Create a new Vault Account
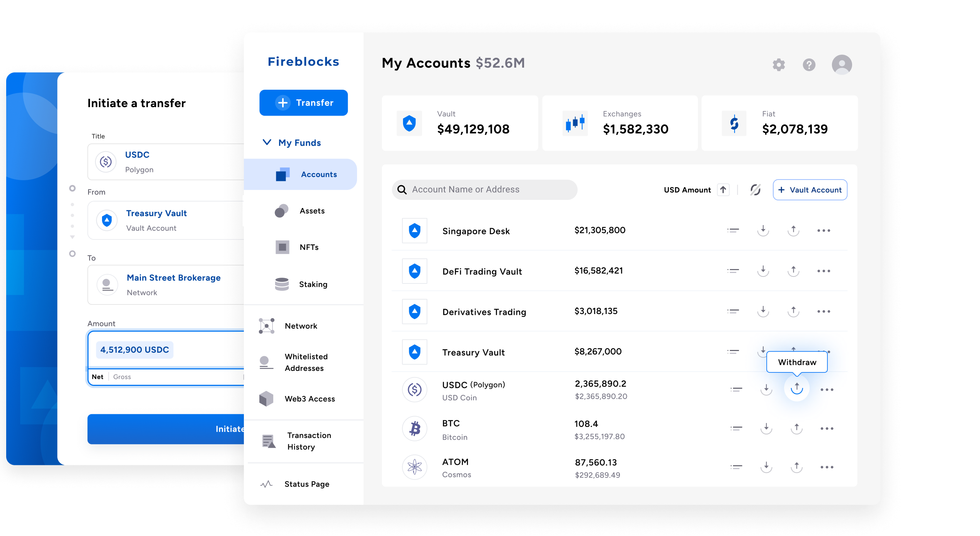 click(x=810, y=189)
